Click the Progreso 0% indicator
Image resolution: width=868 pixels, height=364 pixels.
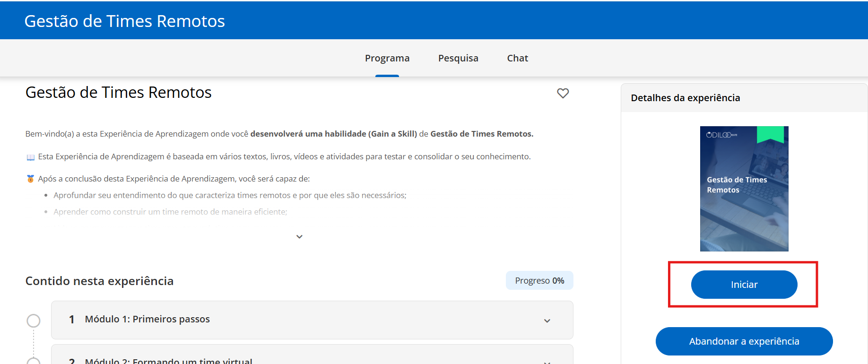coord(539,280)
